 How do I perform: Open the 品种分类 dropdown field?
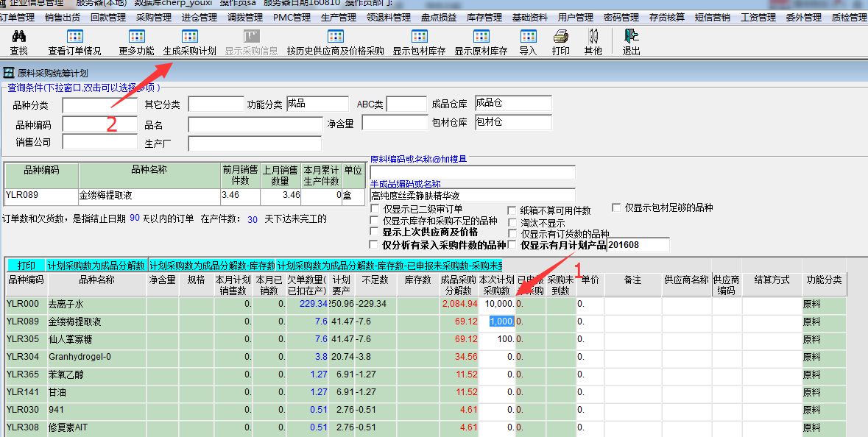click(x=99, y=104)
